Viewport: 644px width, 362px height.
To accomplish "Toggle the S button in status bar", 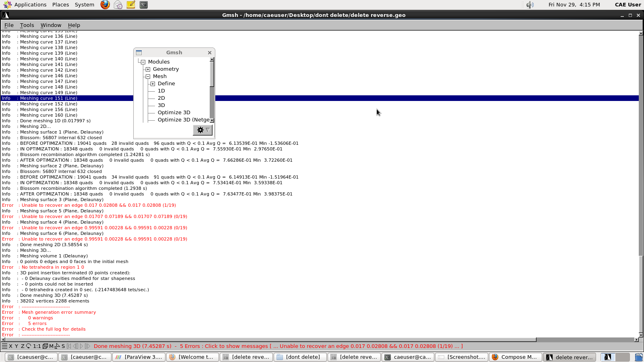I will tap(63, 346).
